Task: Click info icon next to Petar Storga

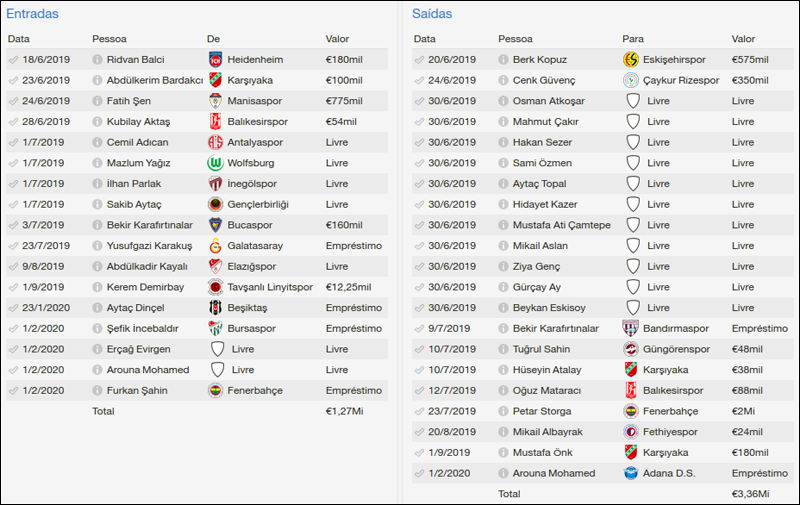Action: tap(503, 411)
